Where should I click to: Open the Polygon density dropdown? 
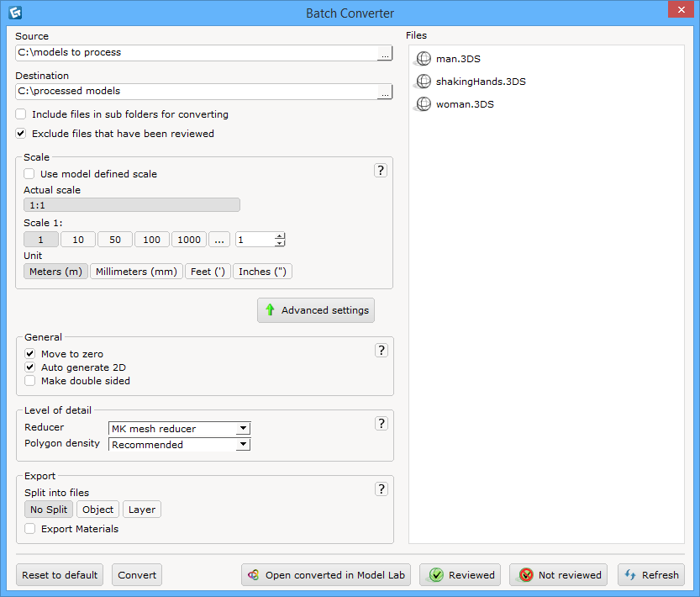pyautogui.click(x=244, y=444)
